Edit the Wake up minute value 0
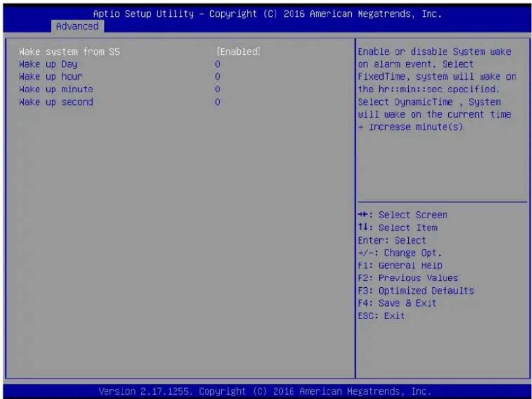532x399 pixels. pyautogui.click(x=218, y=89)
